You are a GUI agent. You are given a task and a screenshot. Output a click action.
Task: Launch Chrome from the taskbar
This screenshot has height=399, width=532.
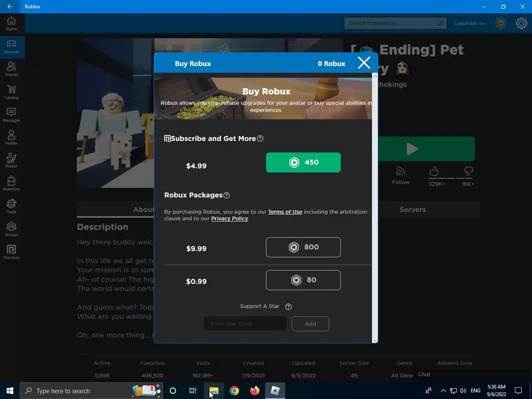pos(234,391)
